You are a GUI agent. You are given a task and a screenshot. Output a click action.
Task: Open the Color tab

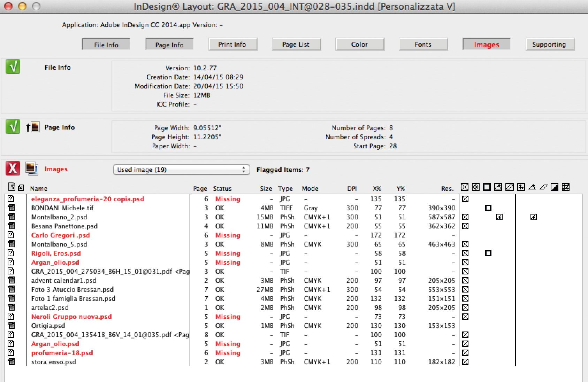point(359,45)
